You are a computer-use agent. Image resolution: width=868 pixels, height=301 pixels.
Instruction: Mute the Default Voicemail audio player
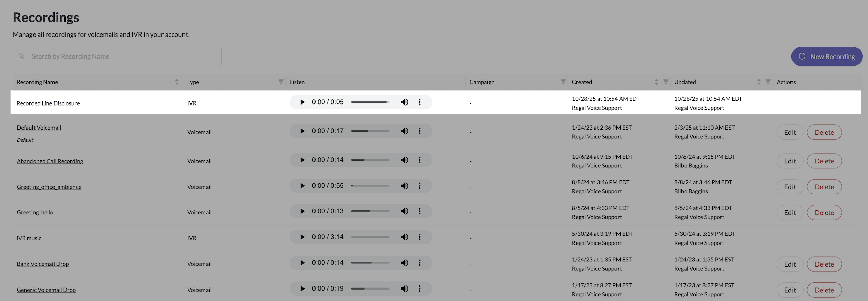pos(404,131)
